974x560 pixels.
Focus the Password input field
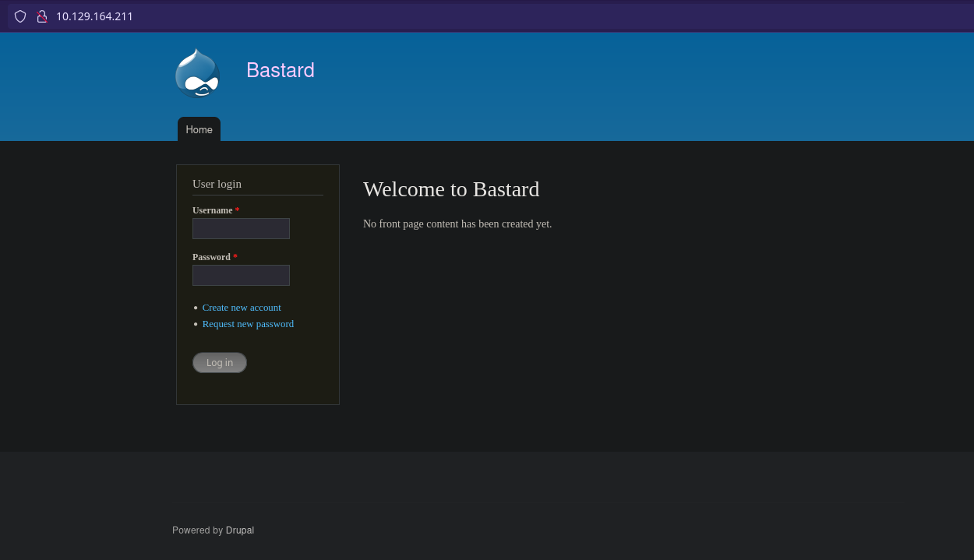point(241,275)
